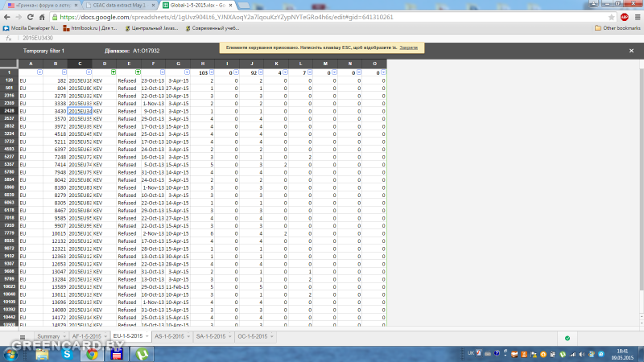Close the temporary filter bar
Image resolution: width=644 pixels, height=362 pixels.
(630, 51)
